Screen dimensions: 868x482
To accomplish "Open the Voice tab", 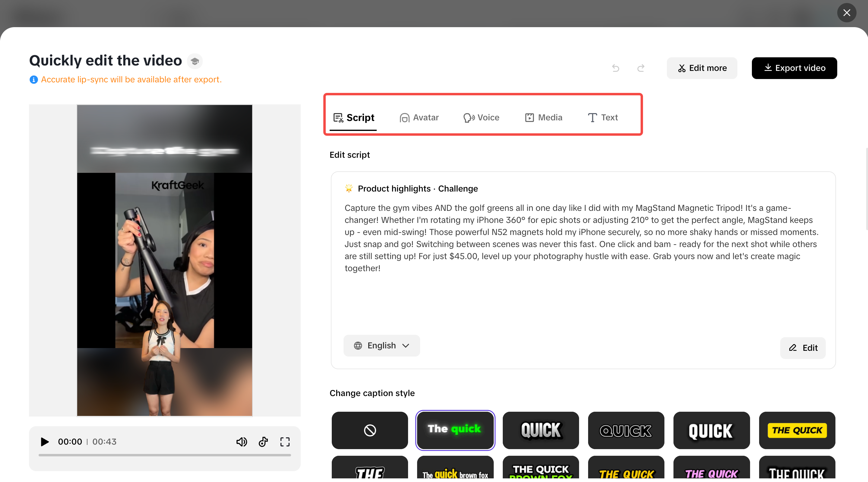I will coord(481,117).
